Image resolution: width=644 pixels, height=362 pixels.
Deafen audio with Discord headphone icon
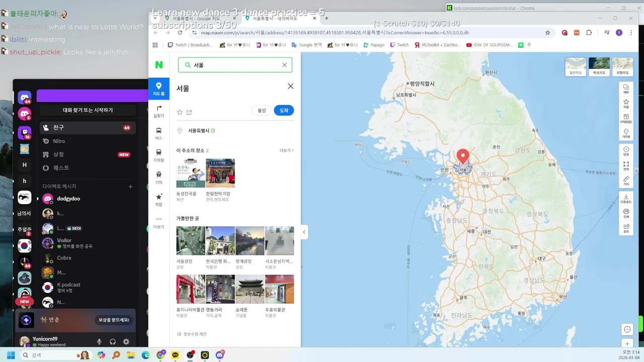click(x=113, y=341)
